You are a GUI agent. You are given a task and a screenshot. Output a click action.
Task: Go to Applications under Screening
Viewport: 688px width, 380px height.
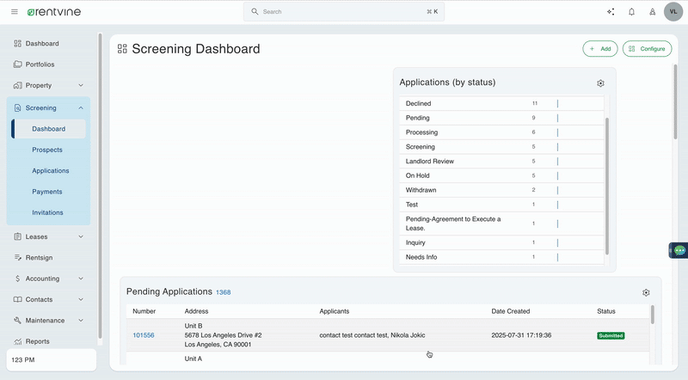tap(50, 171)
